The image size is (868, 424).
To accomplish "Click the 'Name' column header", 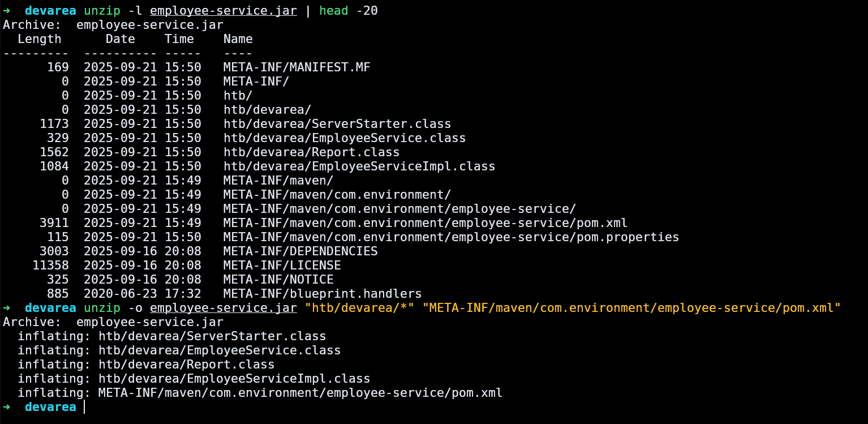I will click(238, 39).
